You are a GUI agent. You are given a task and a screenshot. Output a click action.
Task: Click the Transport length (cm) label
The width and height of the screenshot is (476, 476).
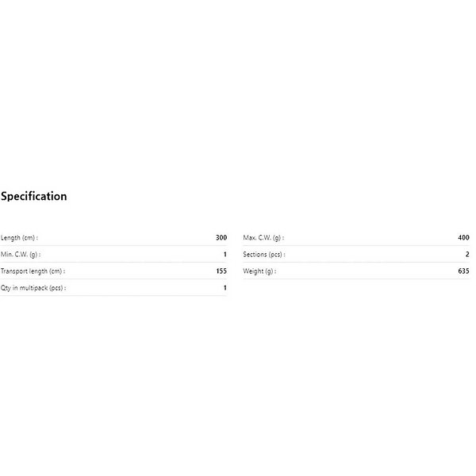[x=33, y=271]
